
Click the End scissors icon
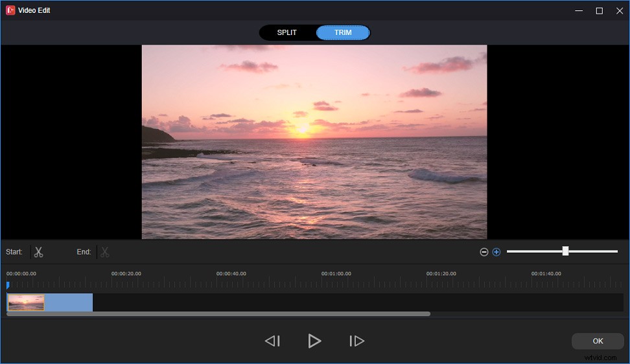(105, 252)
